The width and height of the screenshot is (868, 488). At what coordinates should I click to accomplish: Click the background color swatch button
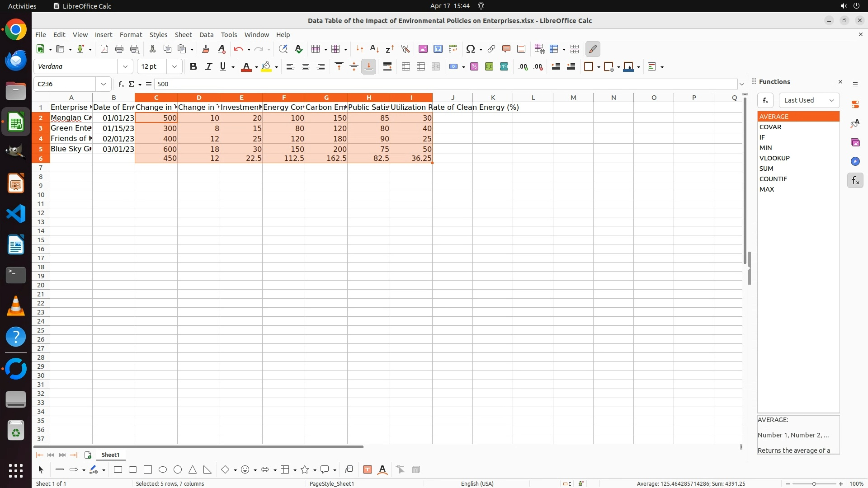pyautogui.click(x=266, y=66)
